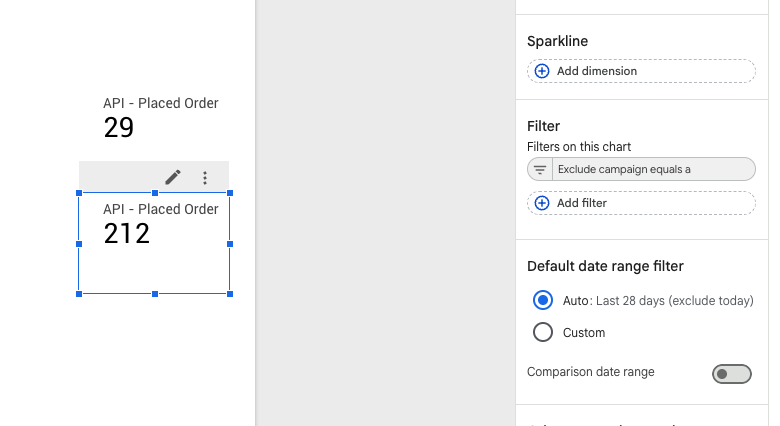The width and height of the screenshot is (780, 426).
Task: Click the filter icon on the Exclude campaign chip
Action: tap(540, 169)
